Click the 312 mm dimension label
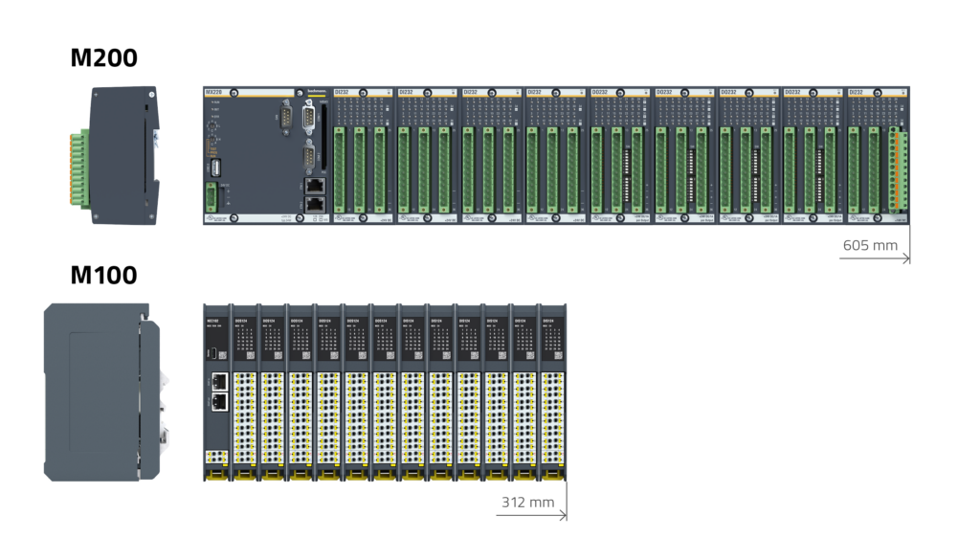 coord(527,502)
